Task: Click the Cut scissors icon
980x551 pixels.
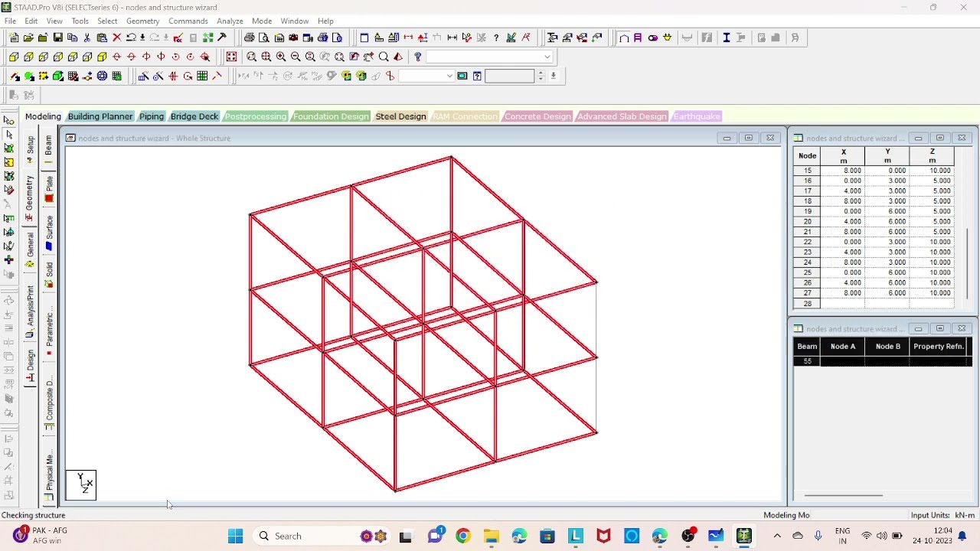Action: click(x=87, y=37)
